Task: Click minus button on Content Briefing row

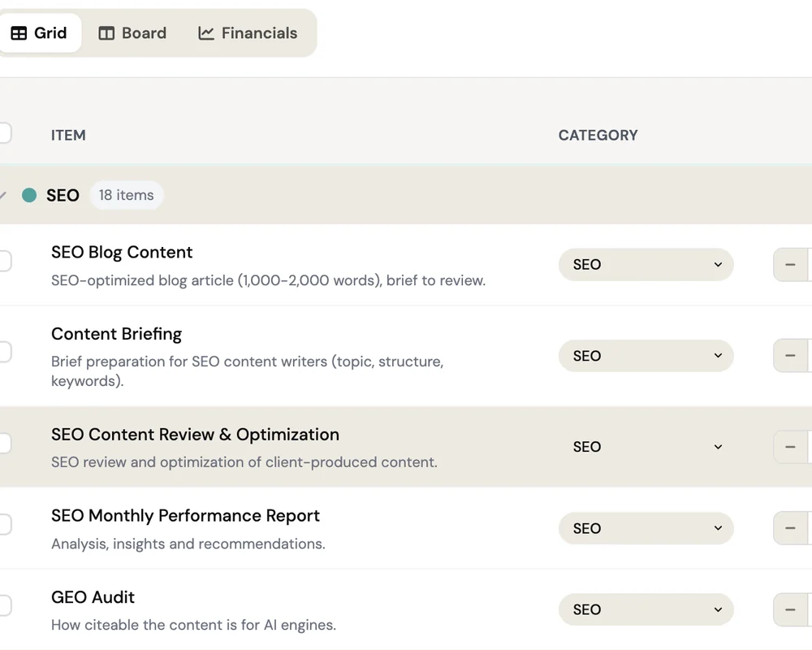Action: pyautogui.click(x=790, y=356)
